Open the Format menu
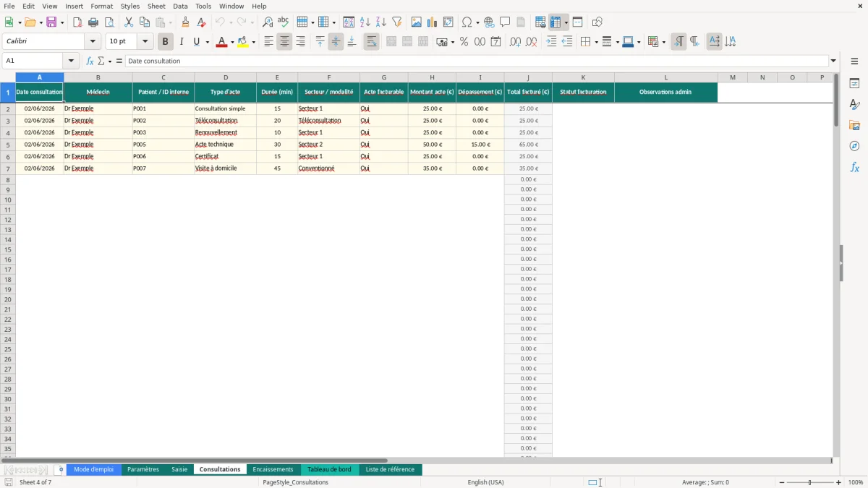 point(102,6)
